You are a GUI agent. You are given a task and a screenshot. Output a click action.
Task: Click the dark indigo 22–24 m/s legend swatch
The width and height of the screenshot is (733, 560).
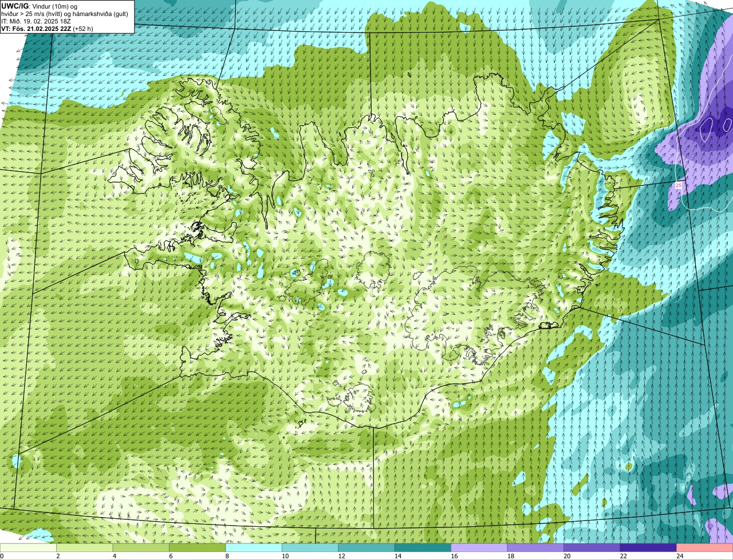[x=648, y=547]
